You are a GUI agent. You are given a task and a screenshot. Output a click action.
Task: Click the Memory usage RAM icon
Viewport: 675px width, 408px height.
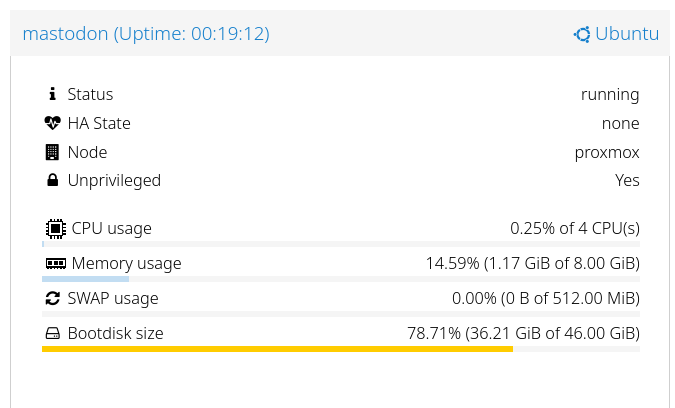point(56,264)
